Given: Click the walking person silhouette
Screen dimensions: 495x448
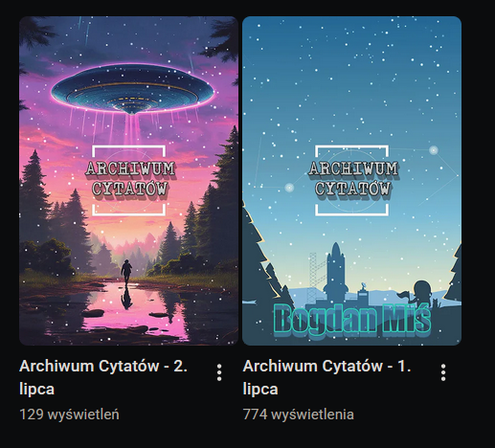Looking at the screenshot, I should pos(126,272).
